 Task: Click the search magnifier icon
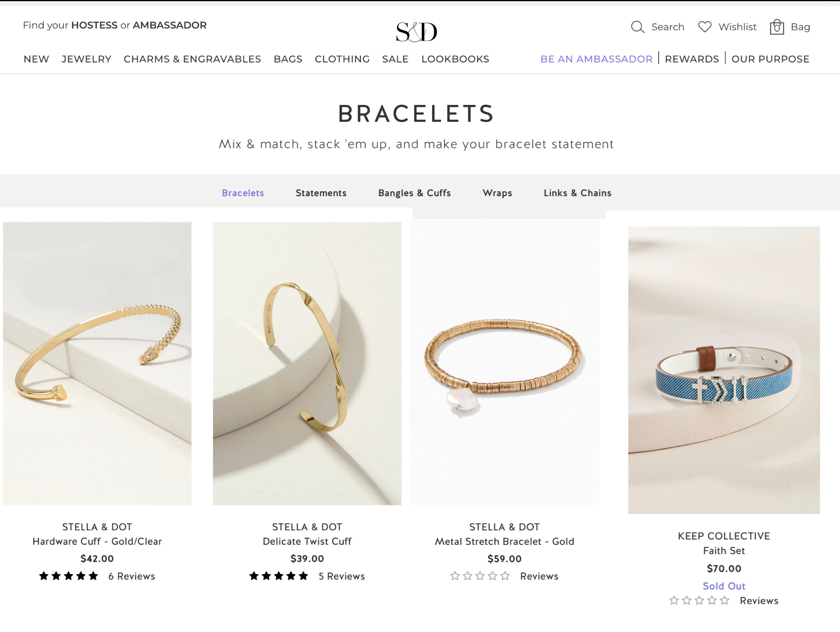[638, 27]
